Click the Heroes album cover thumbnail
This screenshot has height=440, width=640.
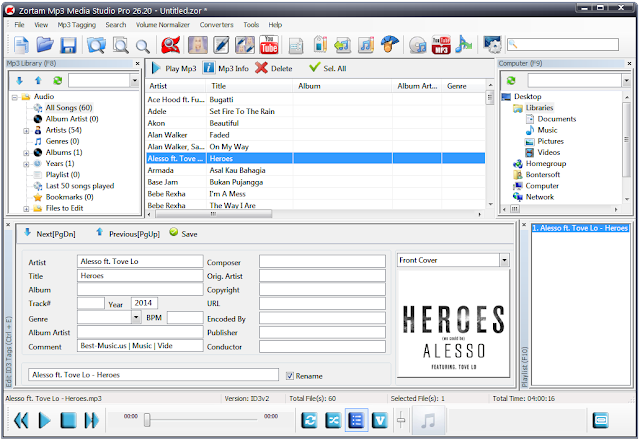[453, 323]
